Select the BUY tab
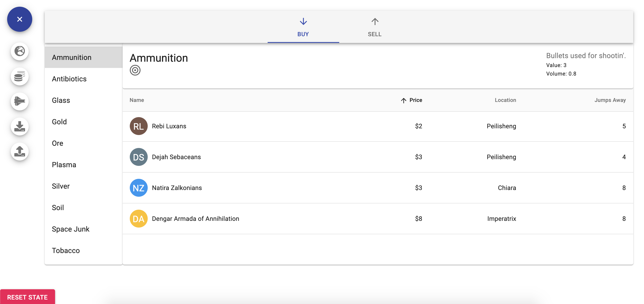The height and width of the screenshot is (304, 644). 303,27
